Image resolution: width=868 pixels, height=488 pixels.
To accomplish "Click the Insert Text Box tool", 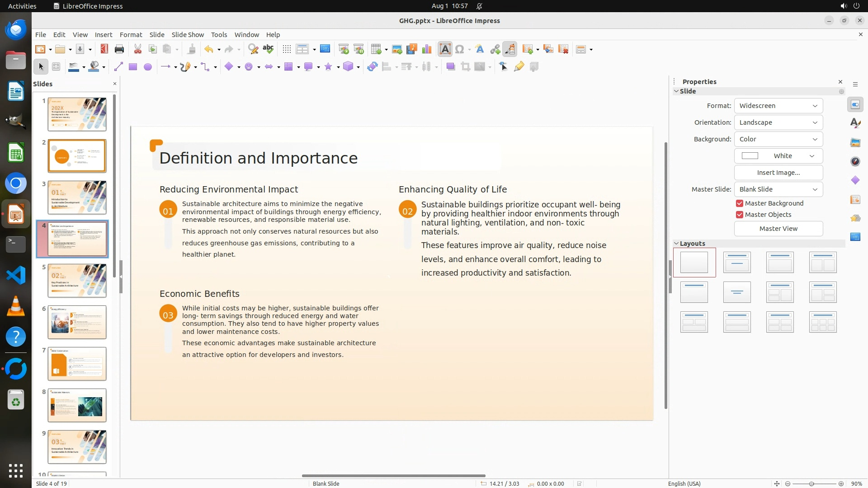I will [445, 49].
